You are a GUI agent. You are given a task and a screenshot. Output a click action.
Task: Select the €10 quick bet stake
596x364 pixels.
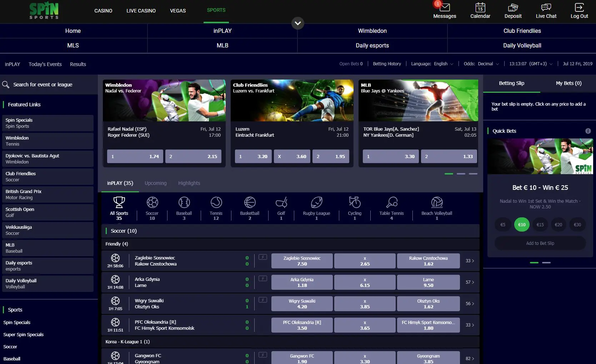[x=522, y=224]
